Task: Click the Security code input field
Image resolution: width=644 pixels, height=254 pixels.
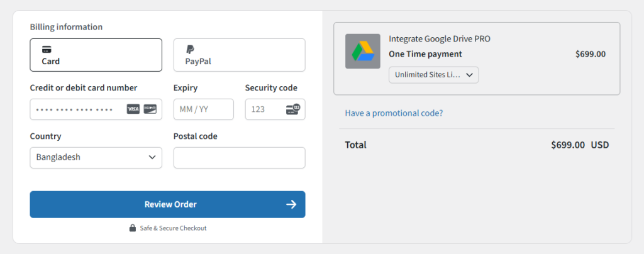Action: tap(275, 109)
